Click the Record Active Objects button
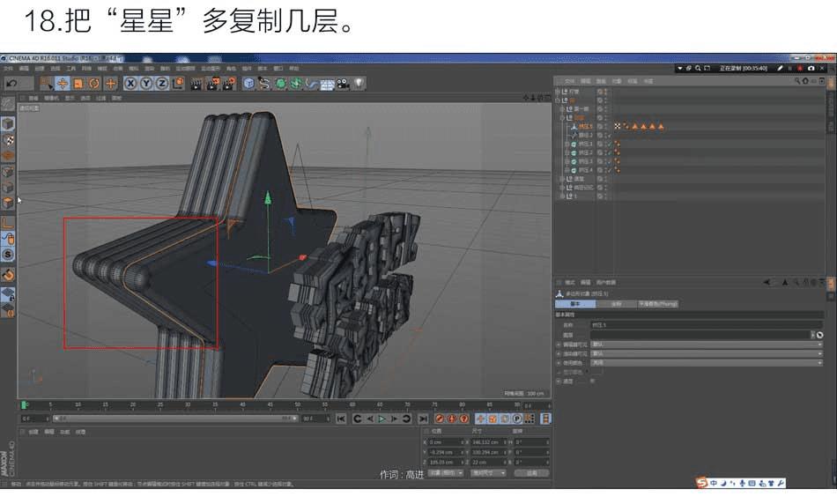The width and height of the screenshot is (837, 504). click(x=440, y=419)
